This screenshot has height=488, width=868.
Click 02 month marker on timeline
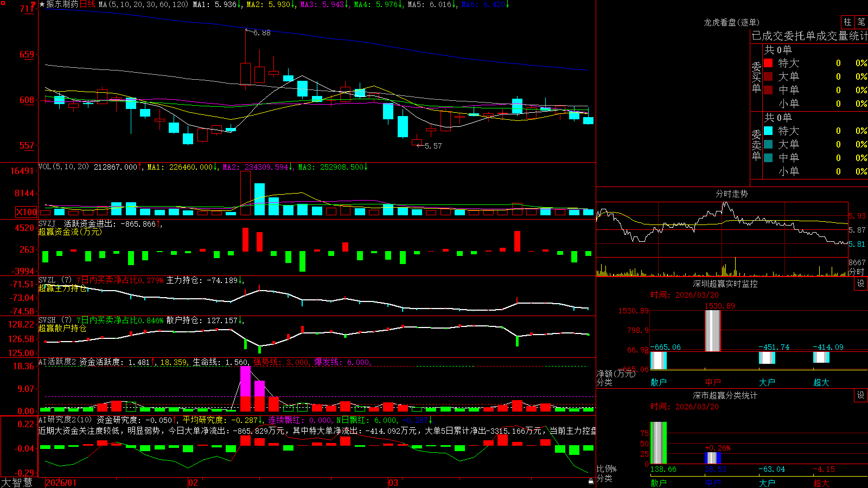click(x=193, y=483)
